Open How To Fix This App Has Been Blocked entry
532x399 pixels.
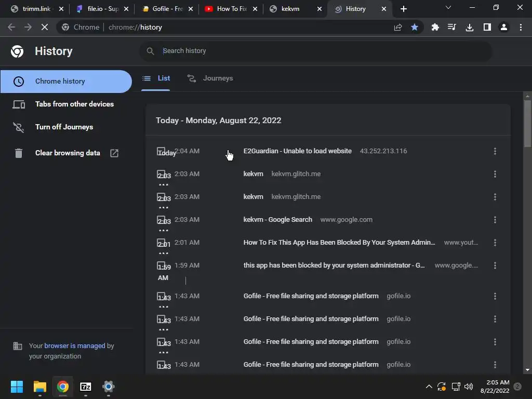[339, 242]
